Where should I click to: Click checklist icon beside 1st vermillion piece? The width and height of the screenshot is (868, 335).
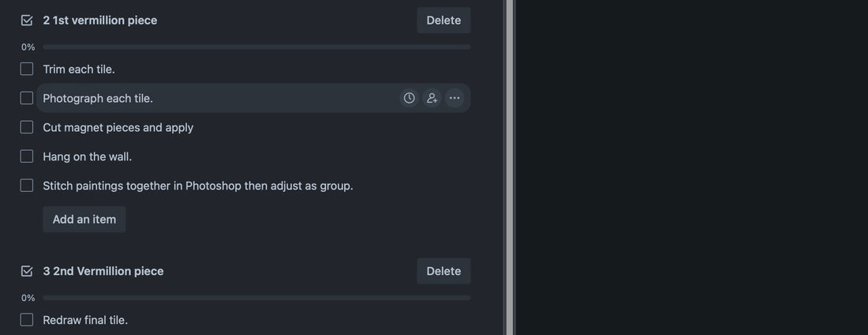click(x=27, y=21)
